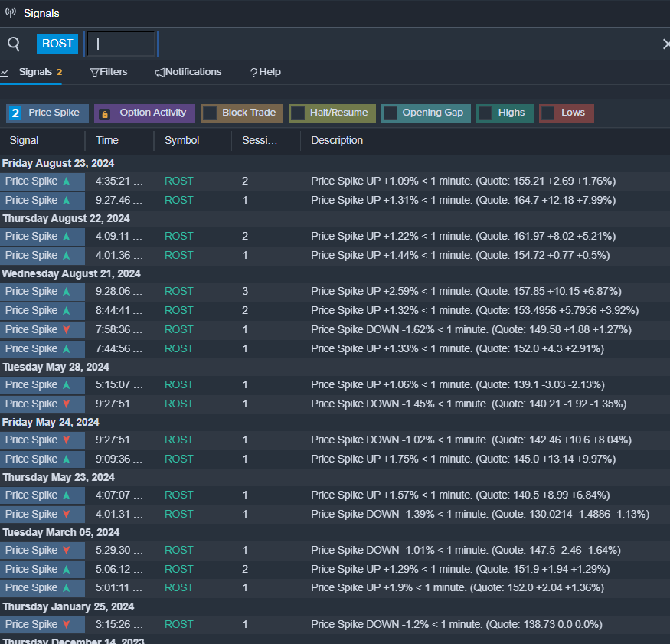This screenshot has height=644, width=670.
Task: Toggle the Price Spike signal filter
Action: pyautogui.click(x=47, y=113)
